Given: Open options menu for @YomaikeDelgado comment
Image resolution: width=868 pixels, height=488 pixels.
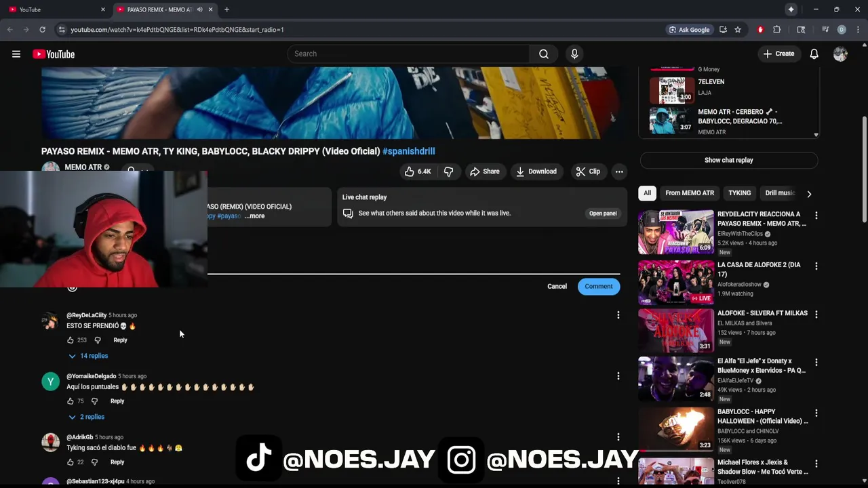Looking at the screenshot, I should pyautogui.click(x=618, y=376).
